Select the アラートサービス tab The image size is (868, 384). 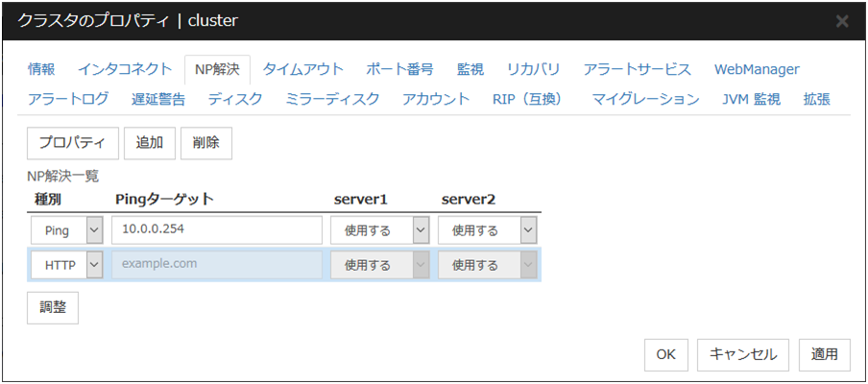(637, 69)
